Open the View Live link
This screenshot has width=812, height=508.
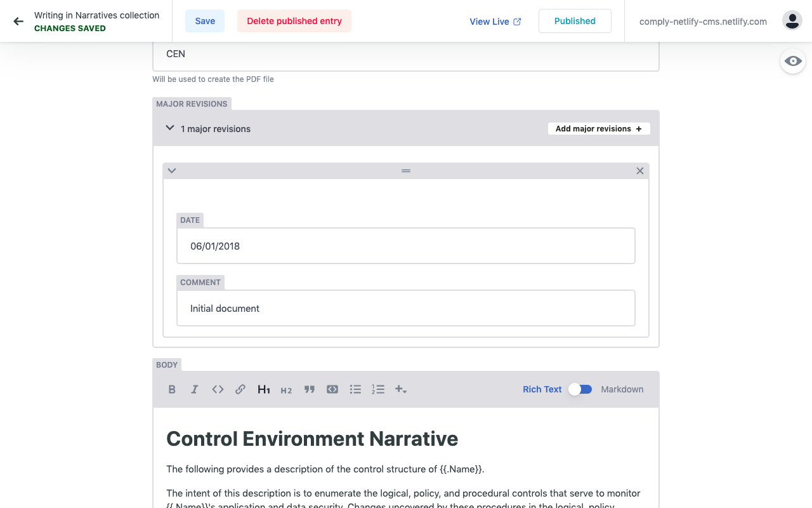coord(495,22)
